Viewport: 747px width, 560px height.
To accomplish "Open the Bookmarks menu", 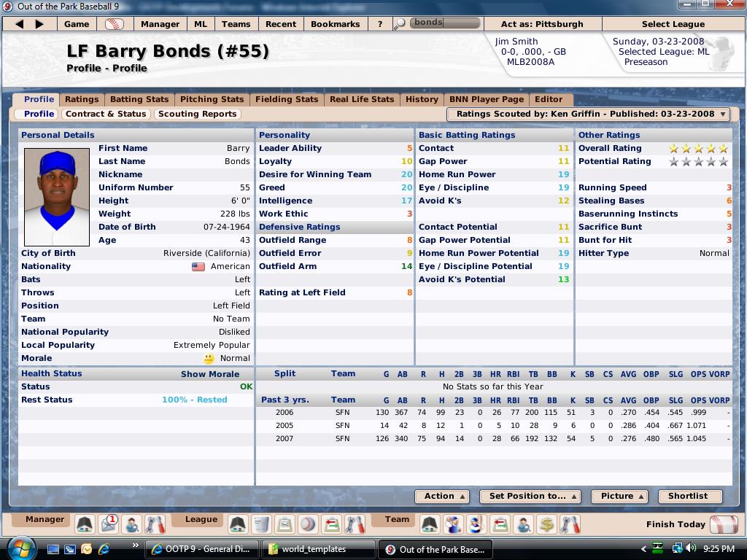I will [336, 24].
